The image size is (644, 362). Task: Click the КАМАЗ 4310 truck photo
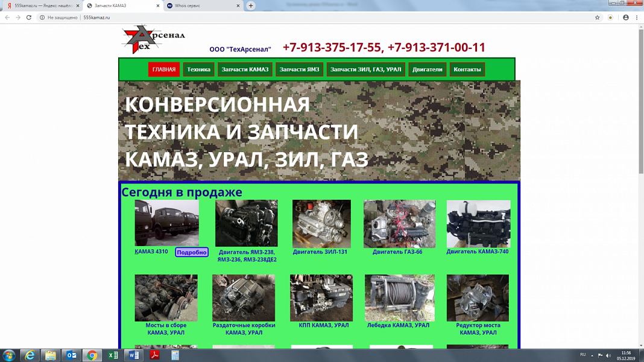click(x=166, y=223)
